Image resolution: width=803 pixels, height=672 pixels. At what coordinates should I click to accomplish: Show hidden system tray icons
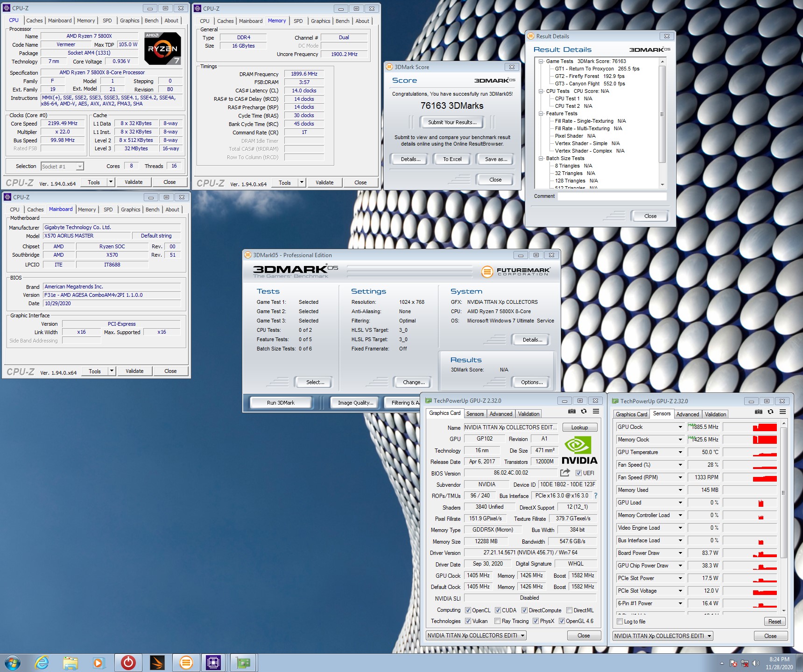tap(722, 663)
